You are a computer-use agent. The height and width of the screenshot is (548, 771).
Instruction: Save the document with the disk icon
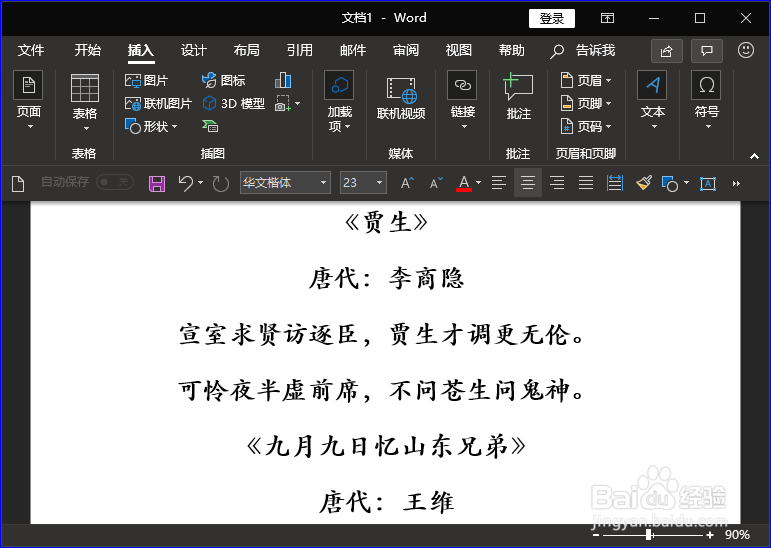click(157, 184)
